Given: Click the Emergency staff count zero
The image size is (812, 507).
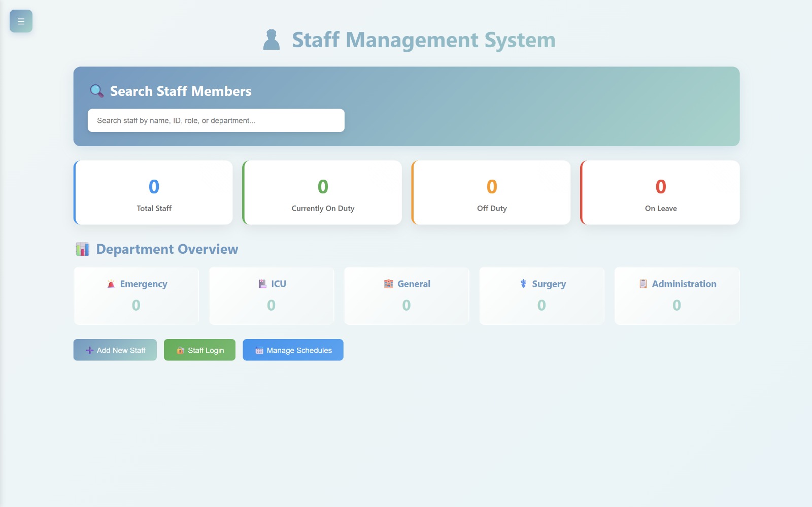Looking at the screenshot, I should click(x=136, y=305).
